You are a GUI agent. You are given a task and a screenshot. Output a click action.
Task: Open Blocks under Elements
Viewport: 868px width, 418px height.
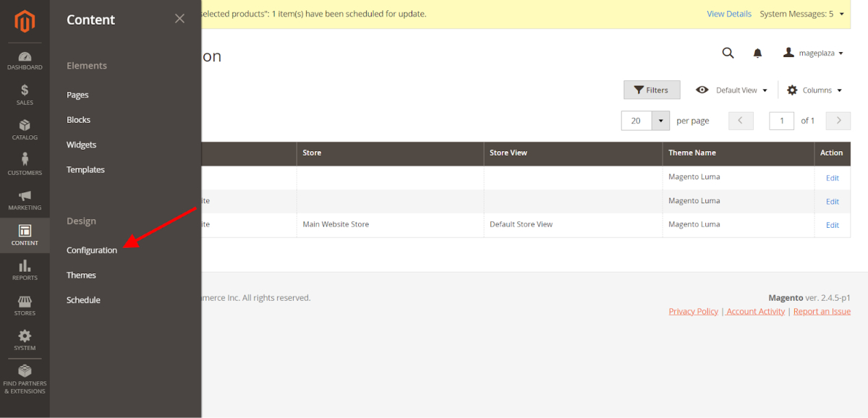78,119
